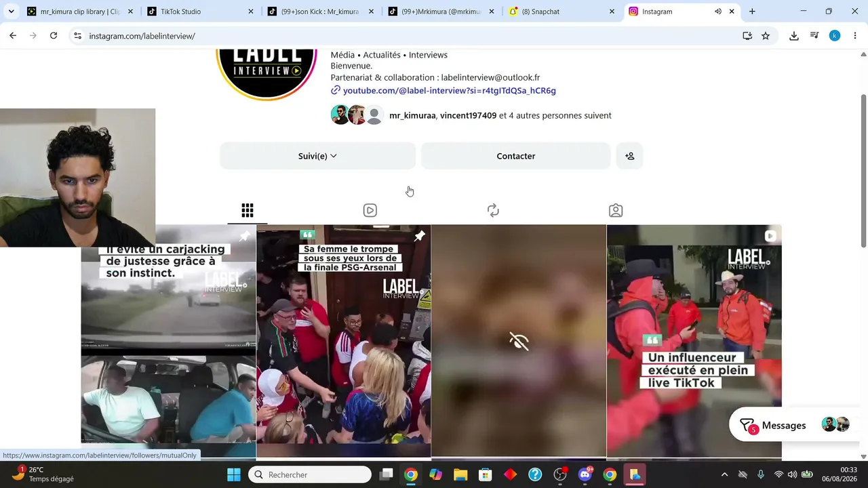Screen dimensions: 868x488
Task: Open the first Chrome taskbar icon
Action: point(411,475)
